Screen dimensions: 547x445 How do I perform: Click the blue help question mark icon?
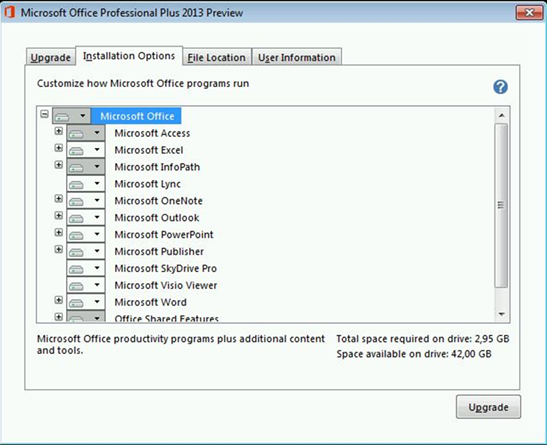(500, 87)
